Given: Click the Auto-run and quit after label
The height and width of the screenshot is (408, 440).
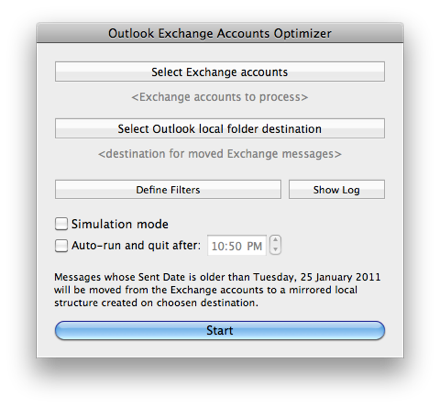Looking at the screenshot, I should (136, 246).
